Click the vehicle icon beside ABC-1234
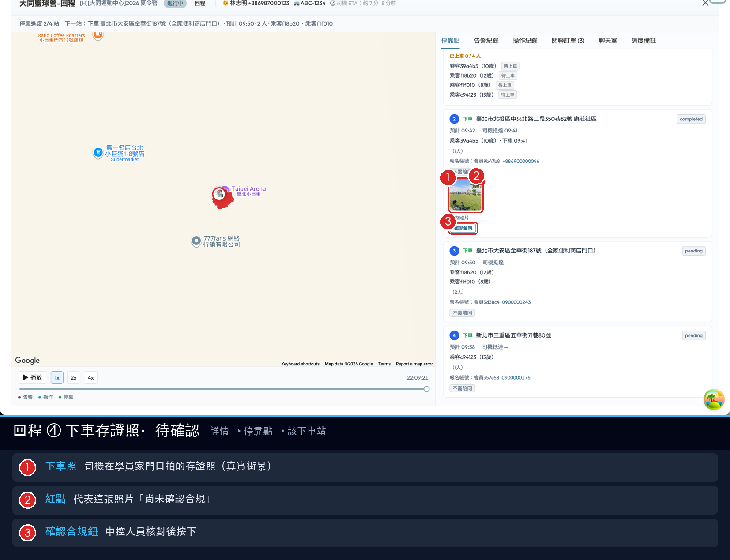The width and height of the screenshot is (730, 560). click(x=296, y=3)
